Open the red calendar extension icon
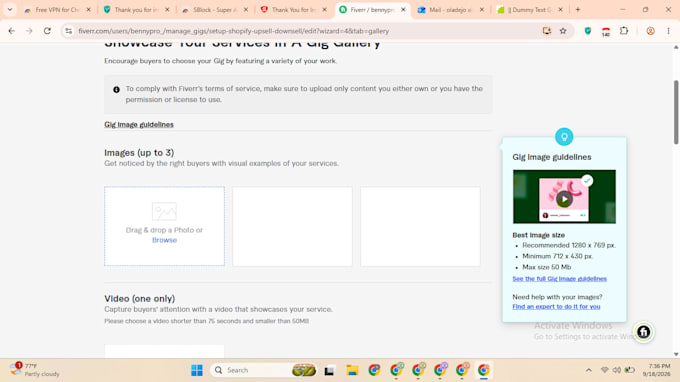 [x=606, y=31]
